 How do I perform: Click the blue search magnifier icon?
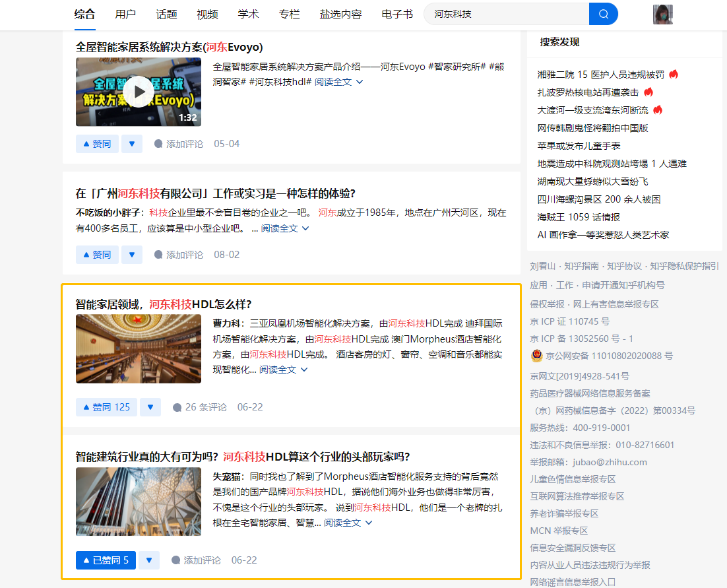[x=603, y=13]
